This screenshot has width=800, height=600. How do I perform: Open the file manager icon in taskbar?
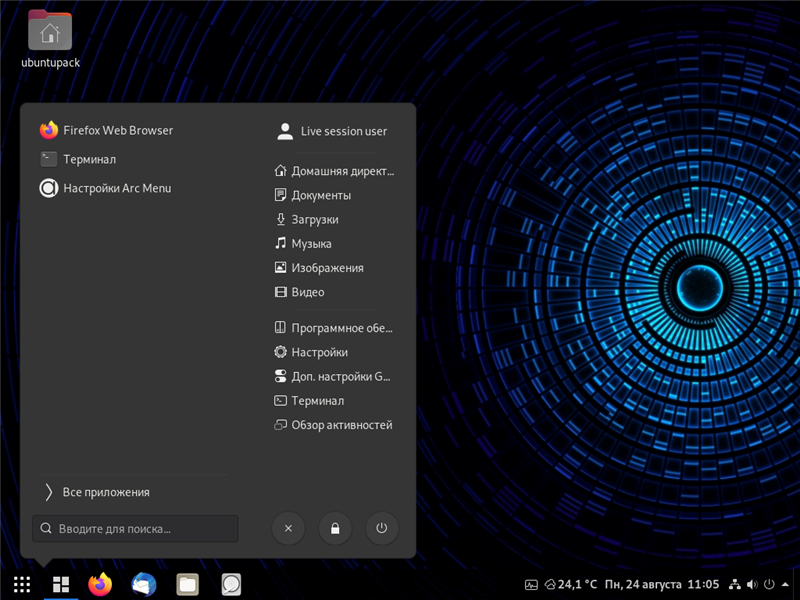(x=187, y=584)
